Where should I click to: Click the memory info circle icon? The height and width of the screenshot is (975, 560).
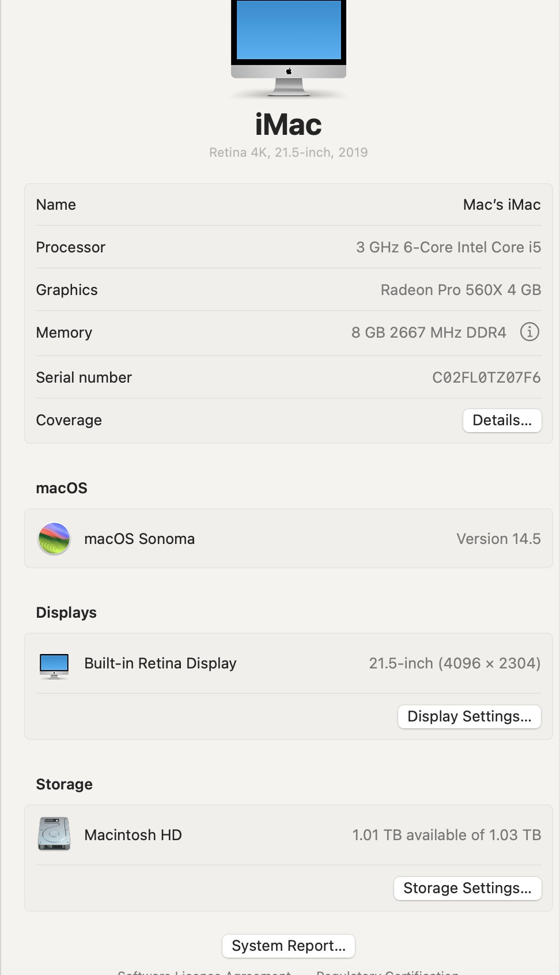tap(529, 332)
